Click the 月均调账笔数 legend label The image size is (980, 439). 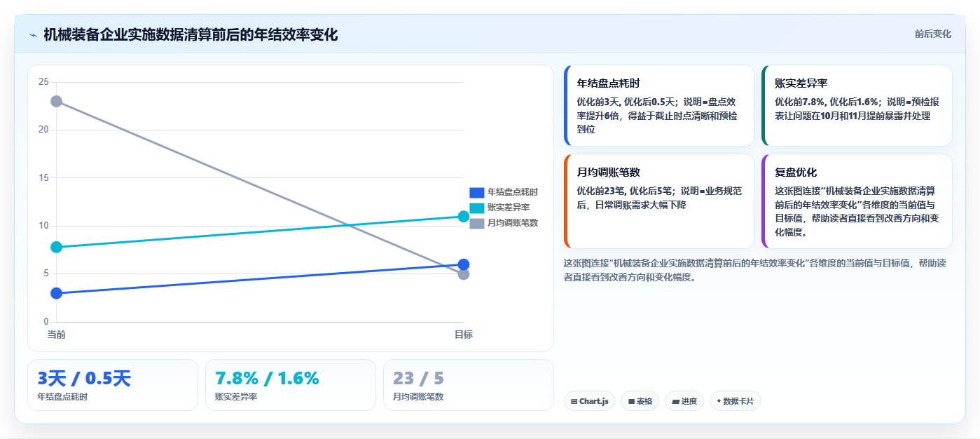[512, 223]
